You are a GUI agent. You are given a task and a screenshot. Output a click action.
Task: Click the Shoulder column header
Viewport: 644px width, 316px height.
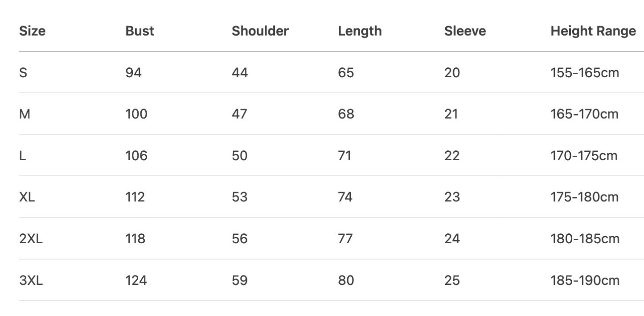(x=260, y=31)
